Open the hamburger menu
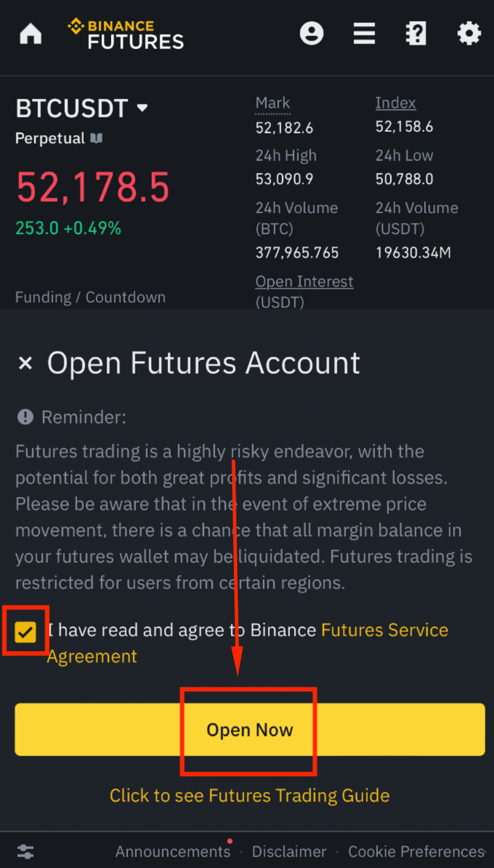 click(364, 34)
